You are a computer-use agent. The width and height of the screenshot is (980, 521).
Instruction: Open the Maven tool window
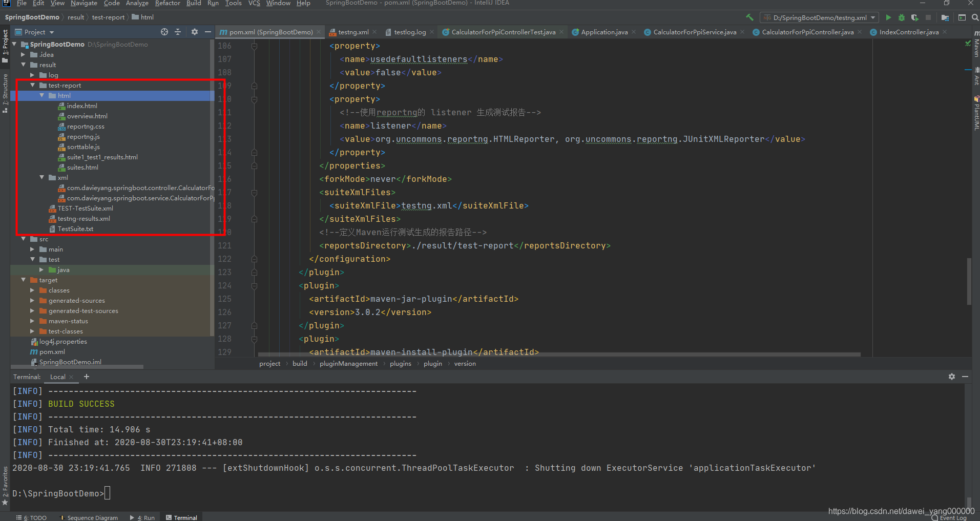pyautogui.click(x=976, y=45)
